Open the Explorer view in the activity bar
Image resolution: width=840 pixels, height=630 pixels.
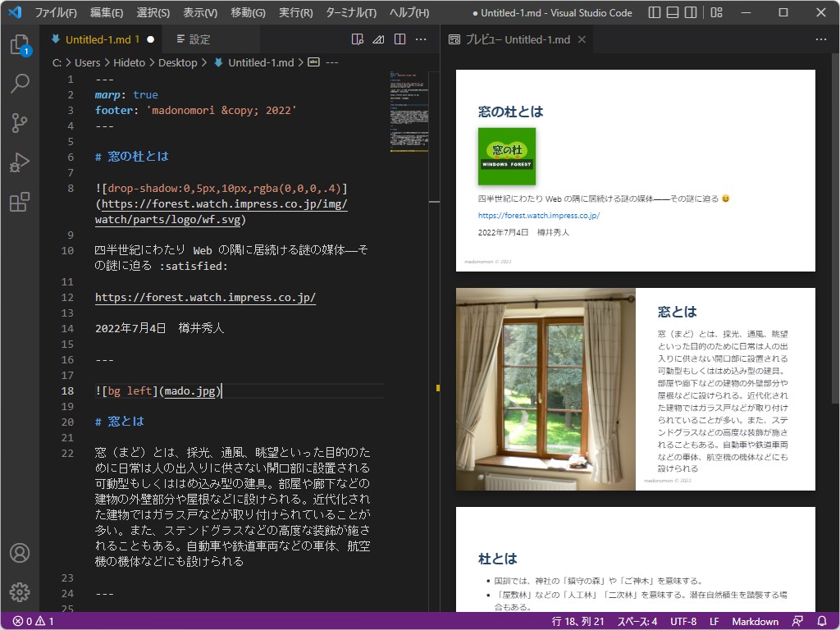coord(20,45)
